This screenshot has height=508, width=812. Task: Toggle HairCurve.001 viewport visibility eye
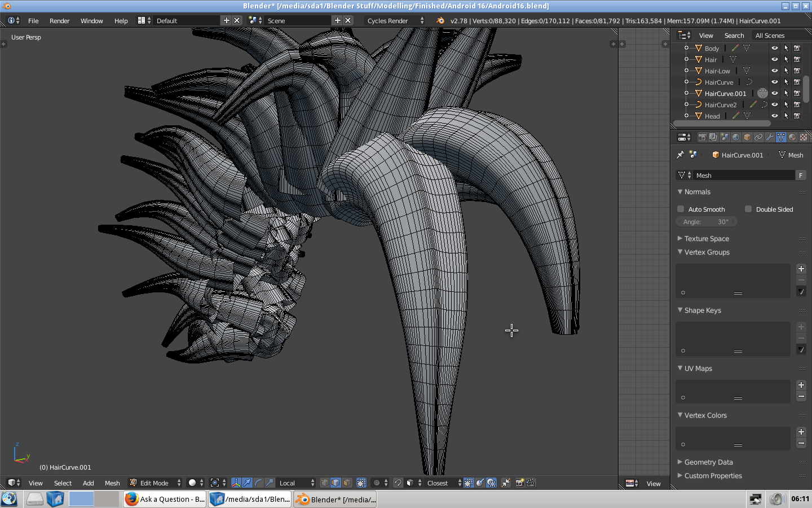774,93
